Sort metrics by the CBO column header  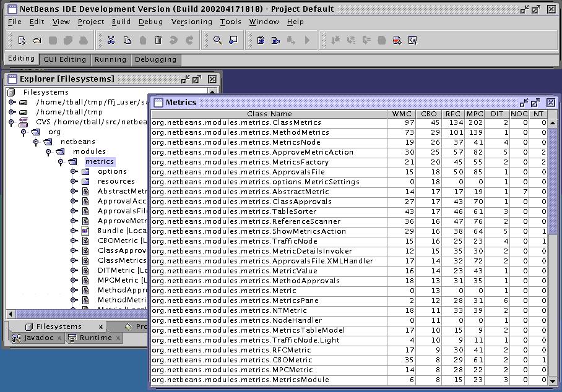(x=429, y=114)
